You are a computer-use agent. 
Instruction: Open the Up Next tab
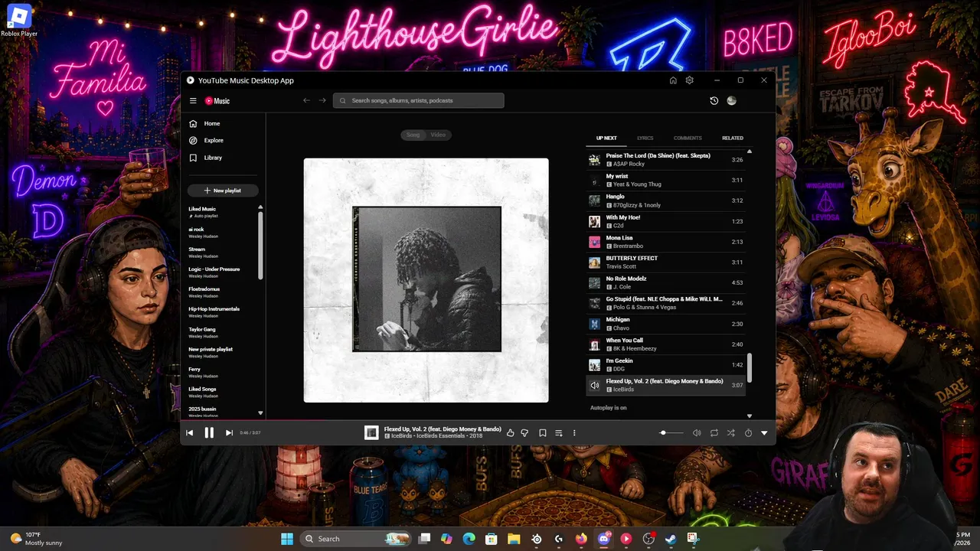coord(606,138)
